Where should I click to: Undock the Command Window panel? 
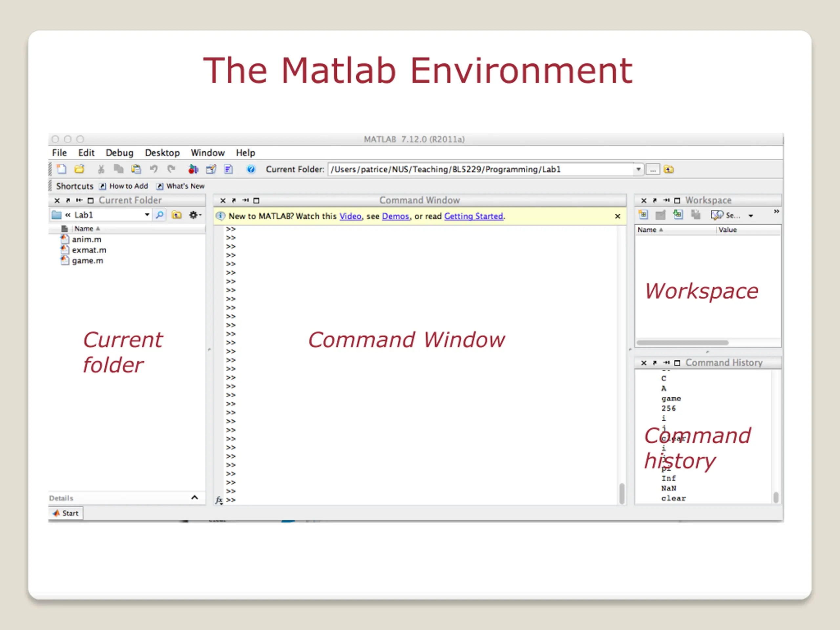click(x=234, y=200)
